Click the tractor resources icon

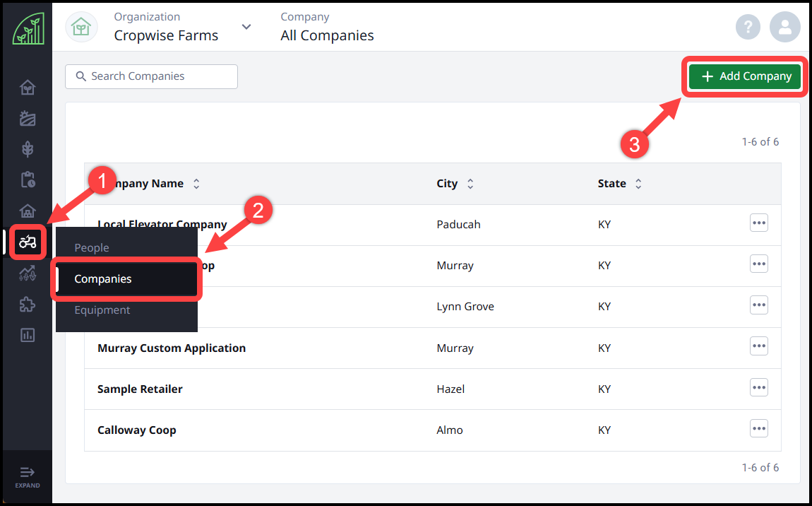point(28,242)
